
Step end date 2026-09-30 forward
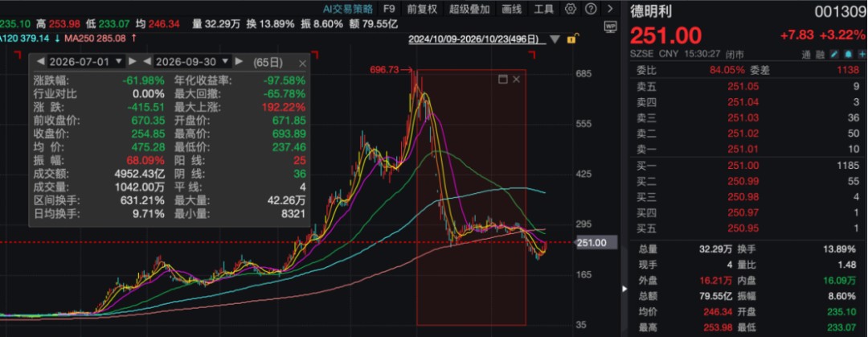241,61
